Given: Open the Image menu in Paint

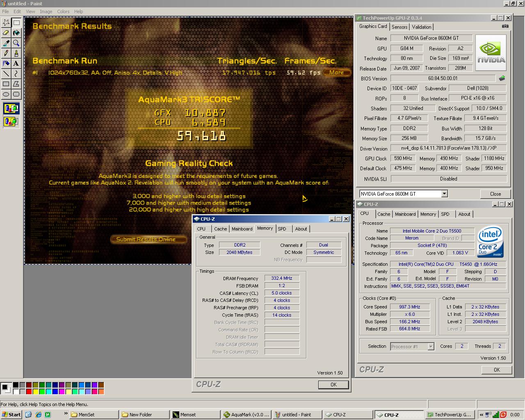Looking at the screenshot, I should pos(46,11).
